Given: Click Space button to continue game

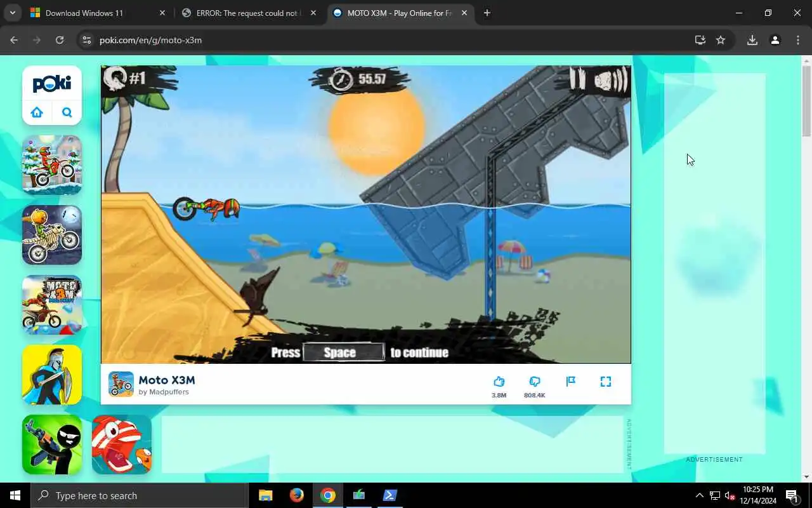Looking at the screenshot, I should pyautogui.click(x=343, y=352).
